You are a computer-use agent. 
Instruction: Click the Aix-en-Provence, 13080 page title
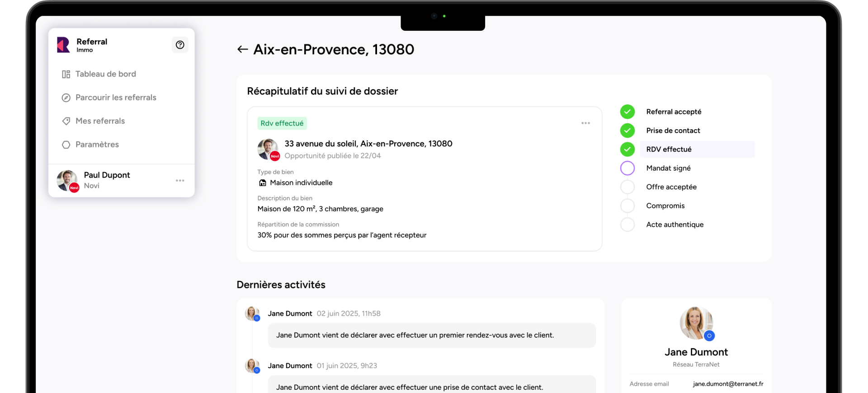tap(334, 49)
